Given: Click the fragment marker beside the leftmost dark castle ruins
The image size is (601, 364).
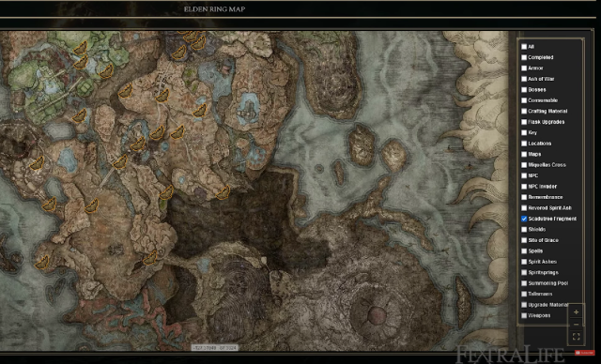Looking at the screenshot, I should click(x=37, y=163).
